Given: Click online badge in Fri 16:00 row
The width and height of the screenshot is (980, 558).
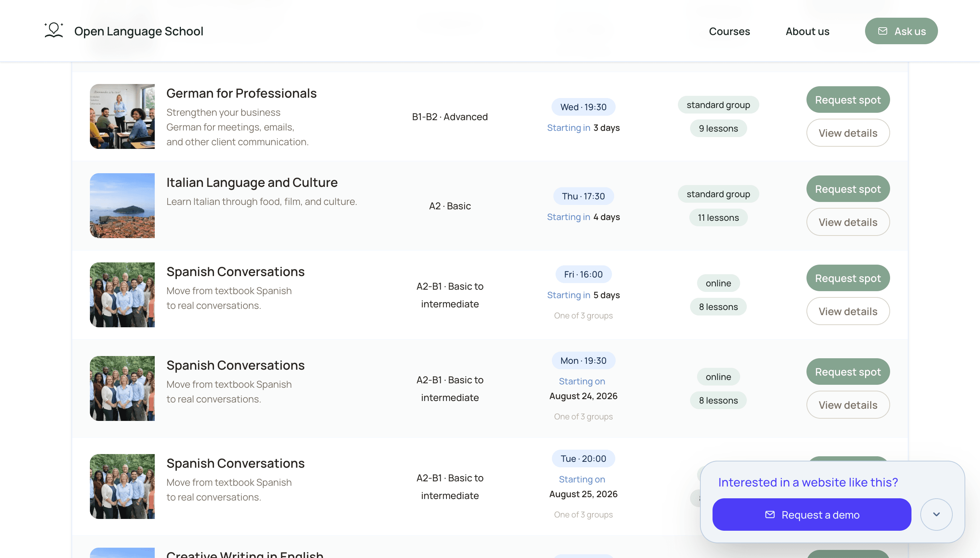Looking at the screenshot, I should (x=718, y=283).
